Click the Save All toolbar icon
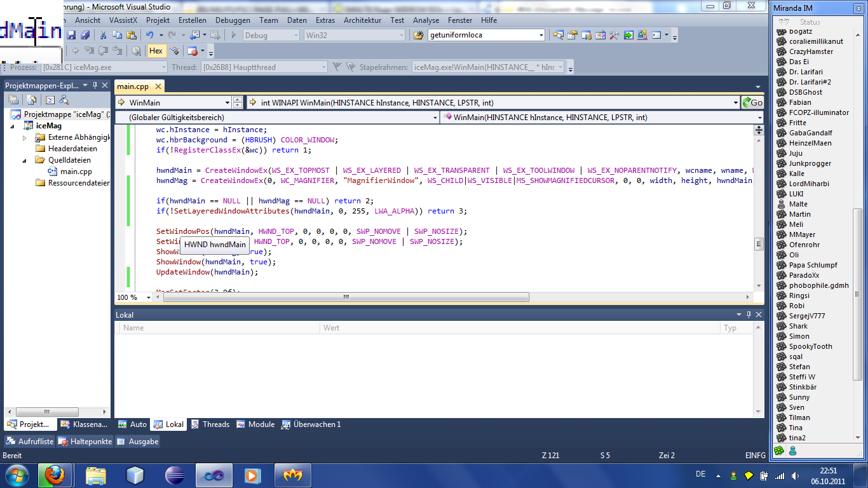868x488 pixels. click(x=85, y=35)
